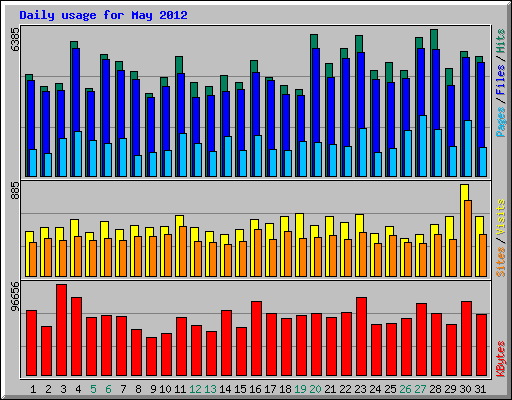Select the cyan Pages bar for day 27
Image resolution: width=512 pixels, height=400 pixels.
coord(423,146)
